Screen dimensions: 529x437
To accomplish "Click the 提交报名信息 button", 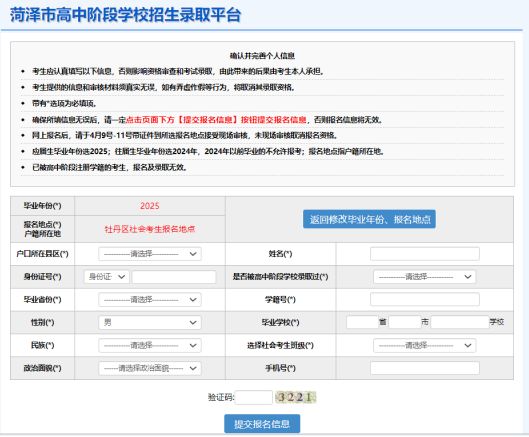I will pos(262,424).
